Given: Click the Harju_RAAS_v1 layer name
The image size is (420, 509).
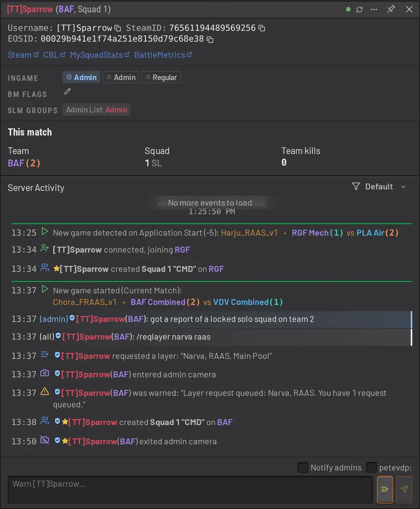Looking at the screenshot, I should click(249, 233).
